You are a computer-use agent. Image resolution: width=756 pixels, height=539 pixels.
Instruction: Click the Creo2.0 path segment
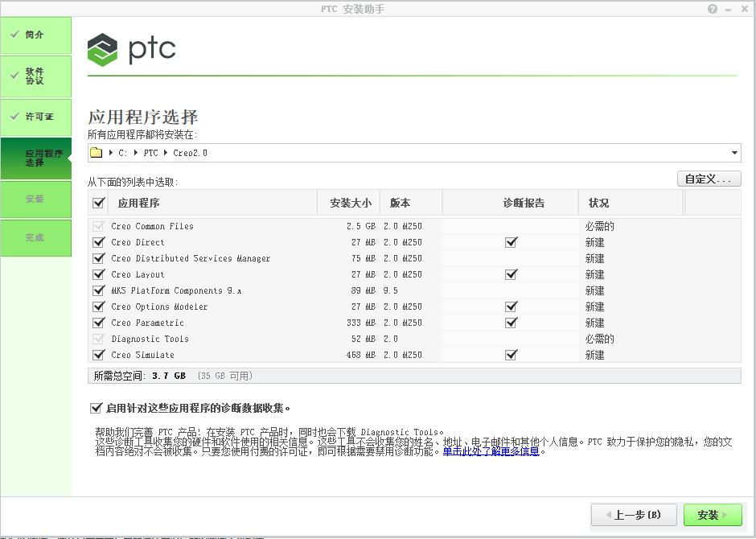(190, 153)
